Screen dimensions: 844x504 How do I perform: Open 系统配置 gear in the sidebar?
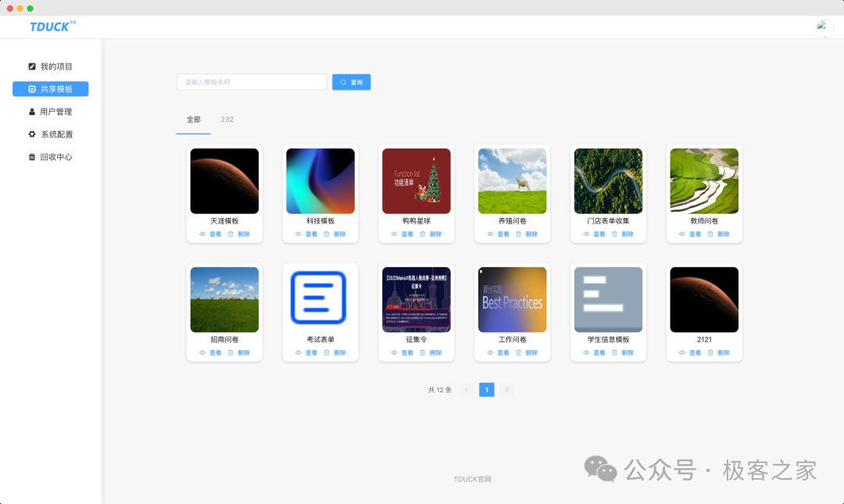tap(32, 134)
